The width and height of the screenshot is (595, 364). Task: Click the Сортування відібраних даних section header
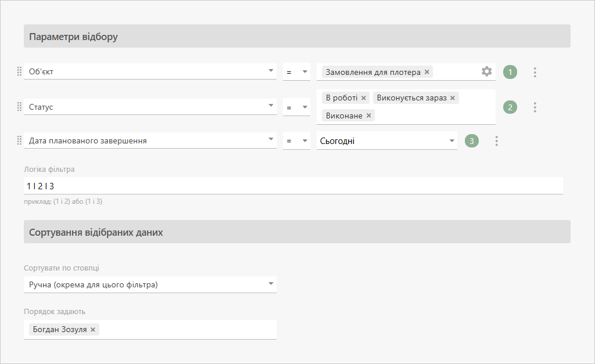297,232
